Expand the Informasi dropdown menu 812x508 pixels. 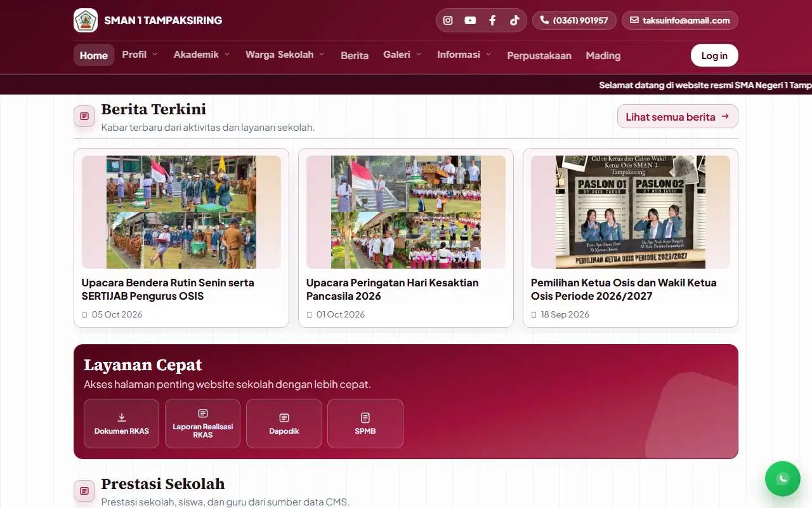[x=464, y=55]
